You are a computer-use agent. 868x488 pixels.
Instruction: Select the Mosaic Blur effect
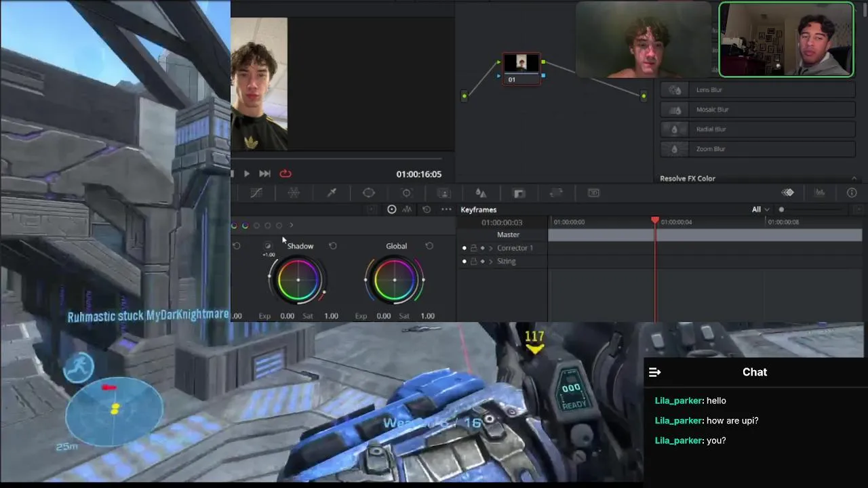tap(758, 109)
